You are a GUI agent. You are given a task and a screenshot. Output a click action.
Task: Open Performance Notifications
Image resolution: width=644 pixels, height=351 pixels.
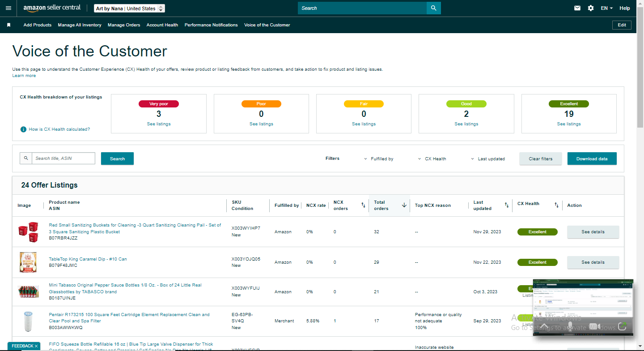[x=211, y=25]
